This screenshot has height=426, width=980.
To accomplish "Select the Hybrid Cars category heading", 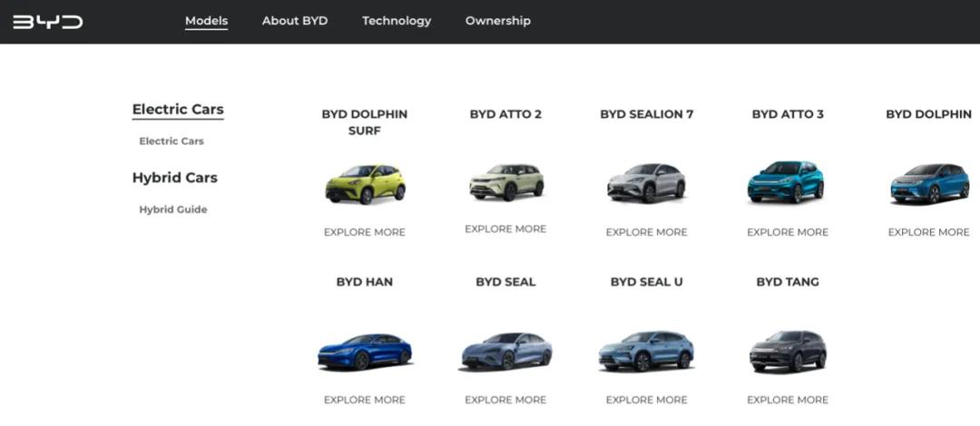I will click(x=175, y=178).
